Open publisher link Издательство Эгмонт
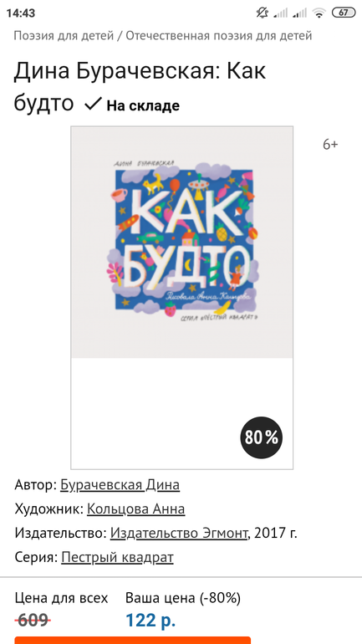The height and width of the screenshot is (644, 362). tap(180, 534)
